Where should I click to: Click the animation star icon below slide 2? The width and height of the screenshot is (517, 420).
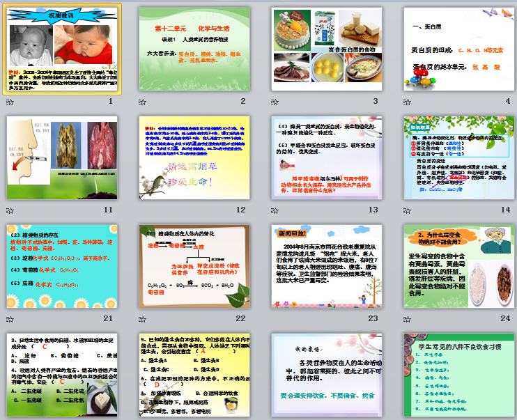(141, 102)
